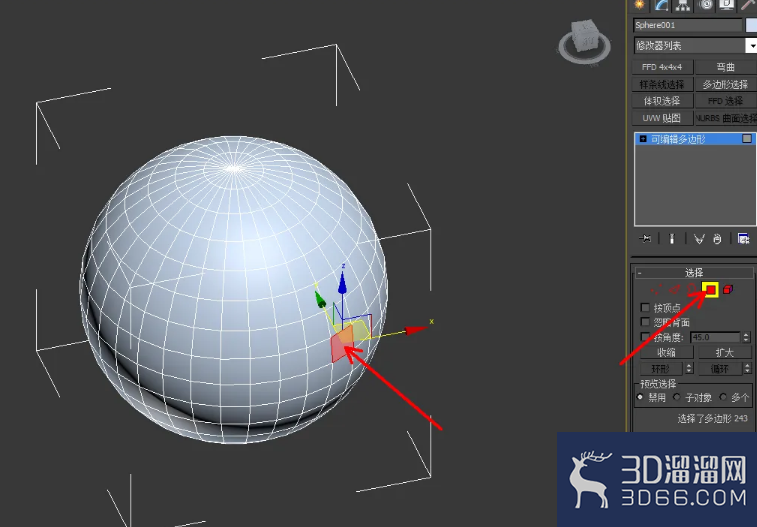The width and height of the screenshot is (757, 527).
Task: Collapse the 选择 rollout header
Action: pyautogui.click(x=694, y=273)
